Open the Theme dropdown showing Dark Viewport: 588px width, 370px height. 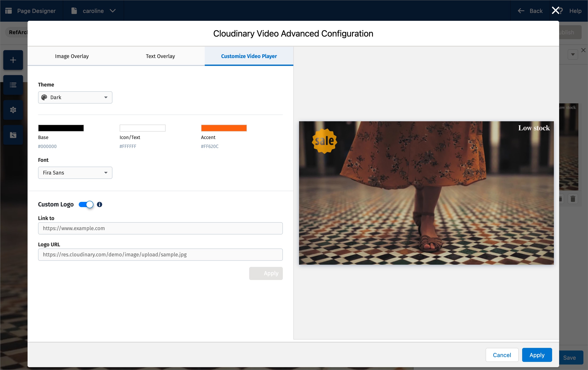75,97
